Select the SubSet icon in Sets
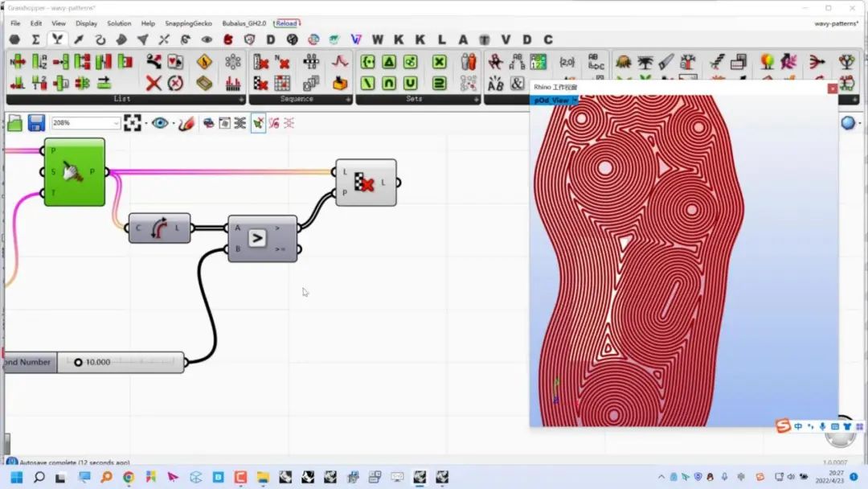This screenshot has width=868, height=489. 439,83
